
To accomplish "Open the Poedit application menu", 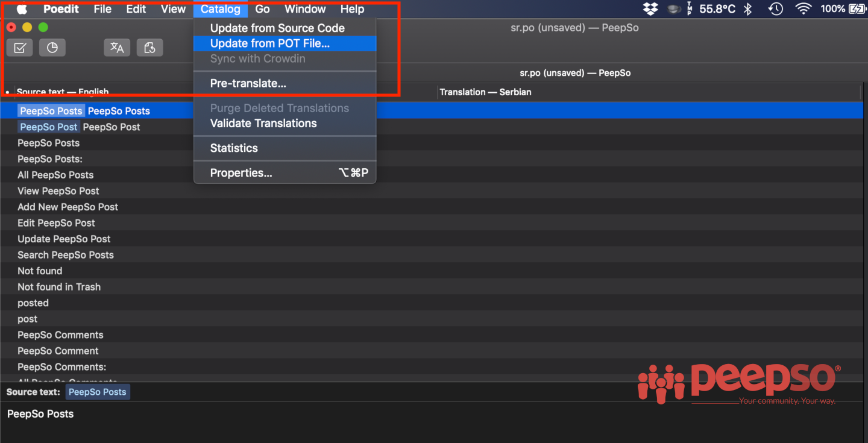I will pos(61,9).
